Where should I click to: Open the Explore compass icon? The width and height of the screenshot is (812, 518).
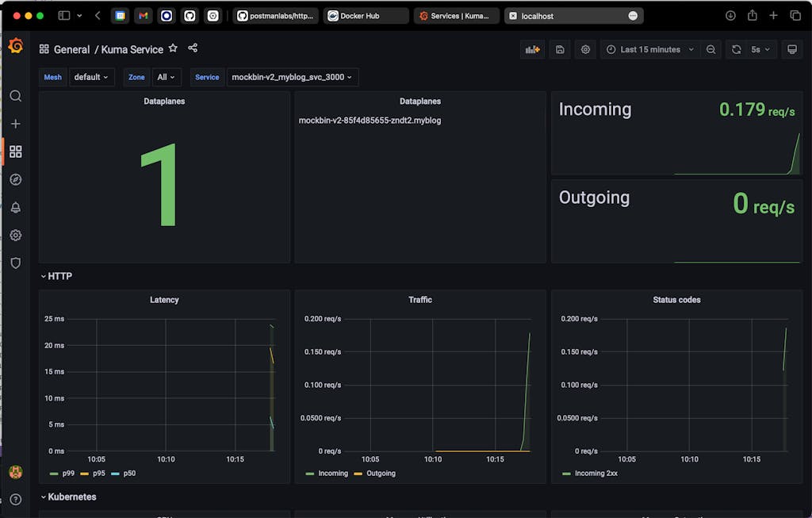[x=15, y=179]
